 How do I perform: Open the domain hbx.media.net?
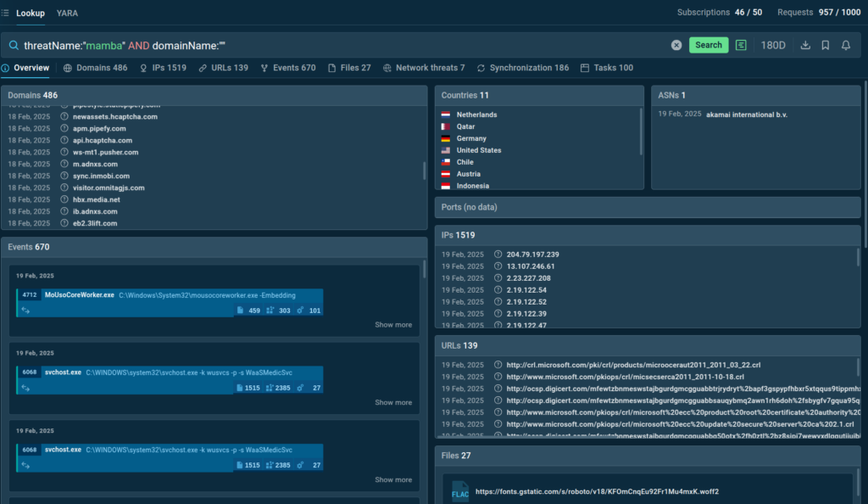[x=96, y=199]
